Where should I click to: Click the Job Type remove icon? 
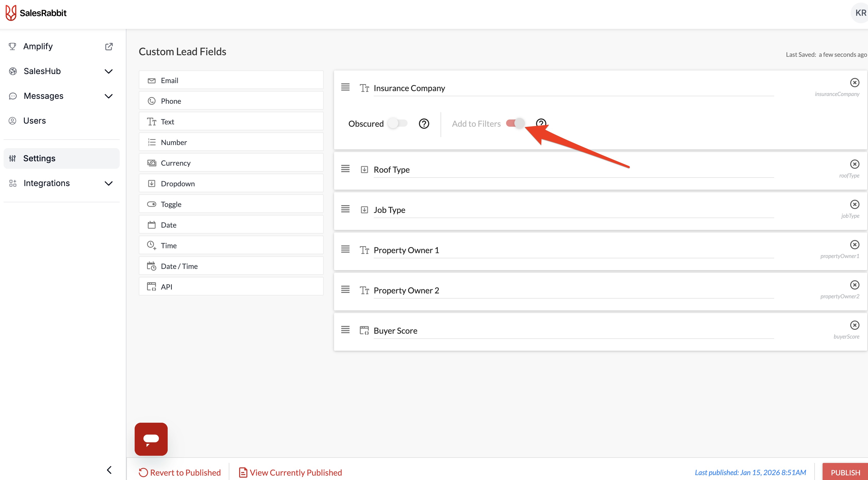click(854, 204)
